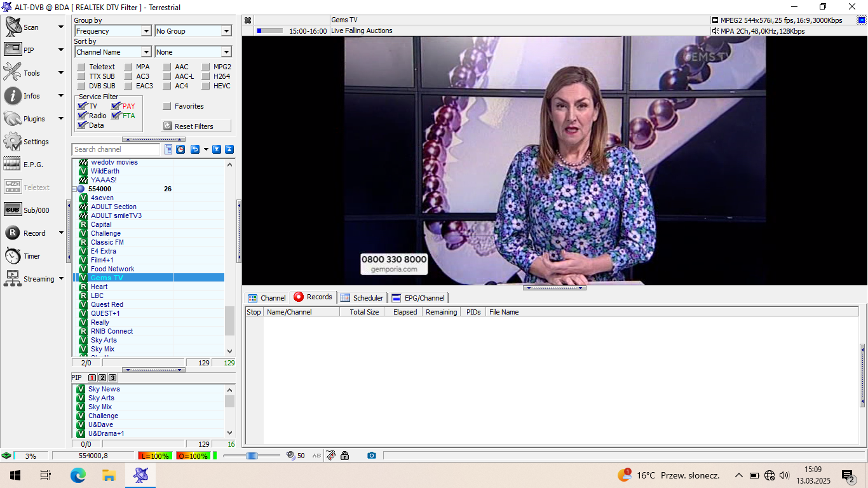
Task: Click PIP slot 3 icon
Action: (x=112, y=377)
